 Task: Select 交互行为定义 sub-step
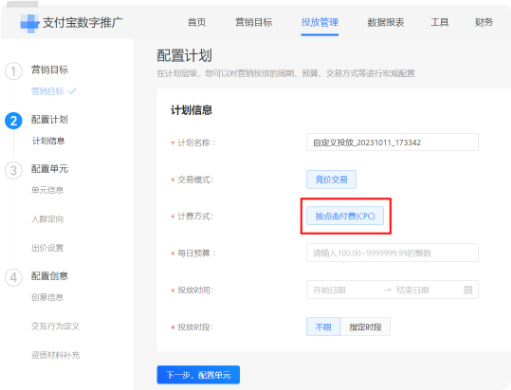tap(55, 326)
